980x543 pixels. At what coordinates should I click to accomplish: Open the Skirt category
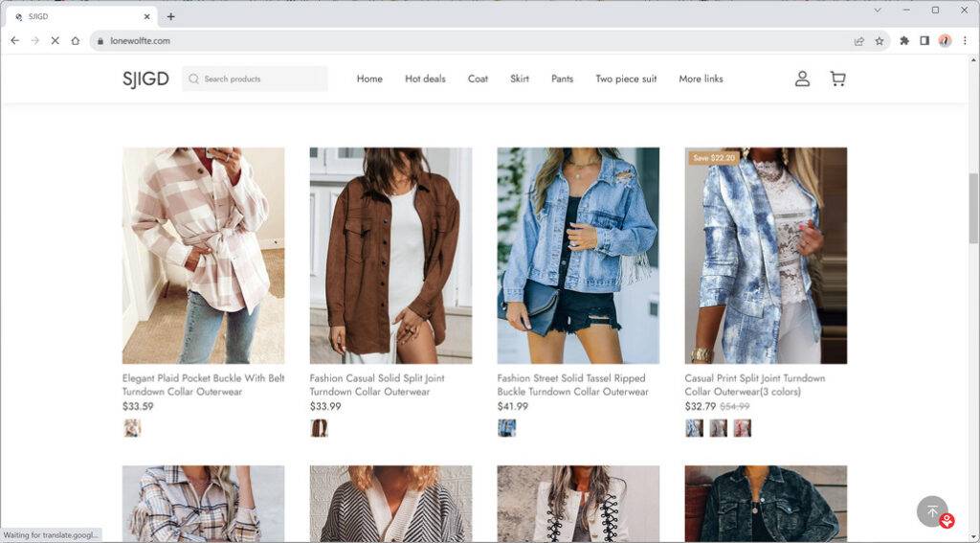click(x=520, y=79)
